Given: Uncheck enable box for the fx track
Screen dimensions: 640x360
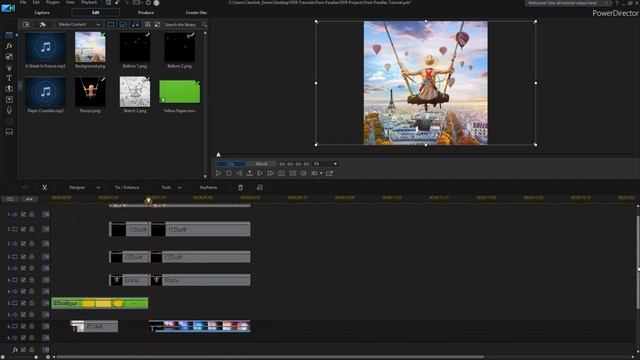Looking at the screenshot, I should coord(23,350).
